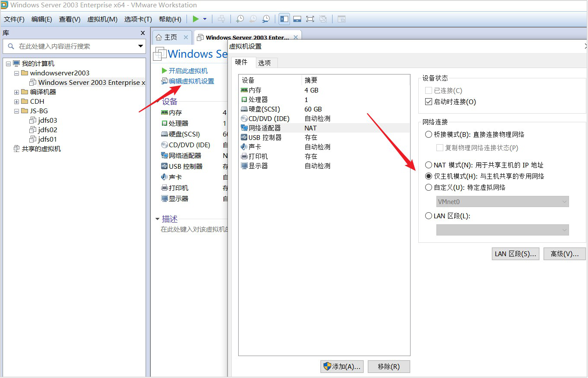Toggle 启动时连接(O) checkbox
This screenshot has width=588, height=378.
click(428, 102)
